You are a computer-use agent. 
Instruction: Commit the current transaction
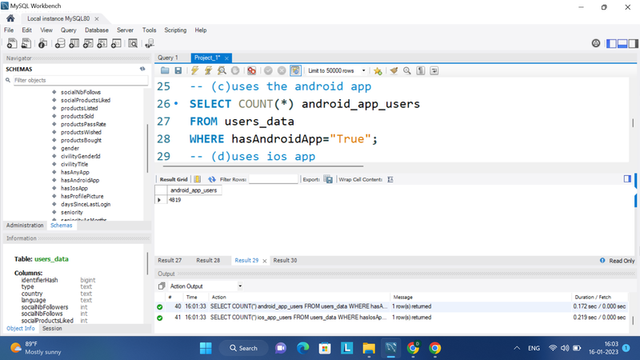pyautogui.click(x=268, y=71)
